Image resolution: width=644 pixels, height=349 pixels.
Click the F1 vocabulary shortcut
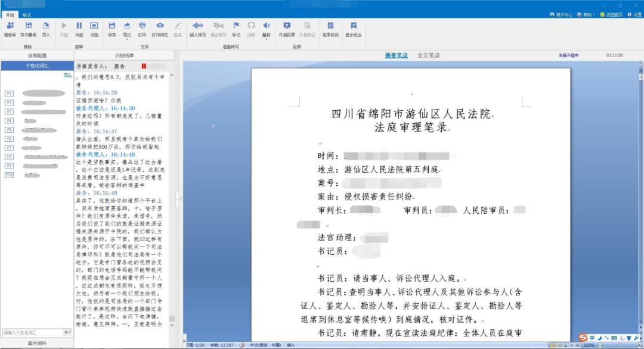(x=9, y=94)
